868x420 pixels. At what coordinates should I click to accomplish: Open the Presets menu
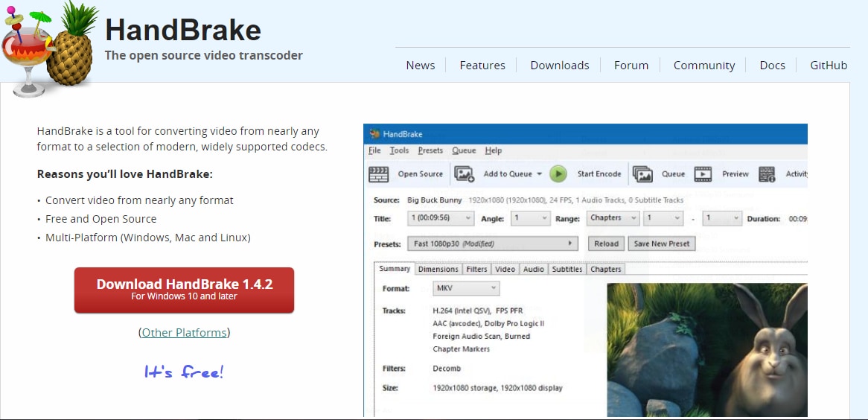click(x=431, y=150)
